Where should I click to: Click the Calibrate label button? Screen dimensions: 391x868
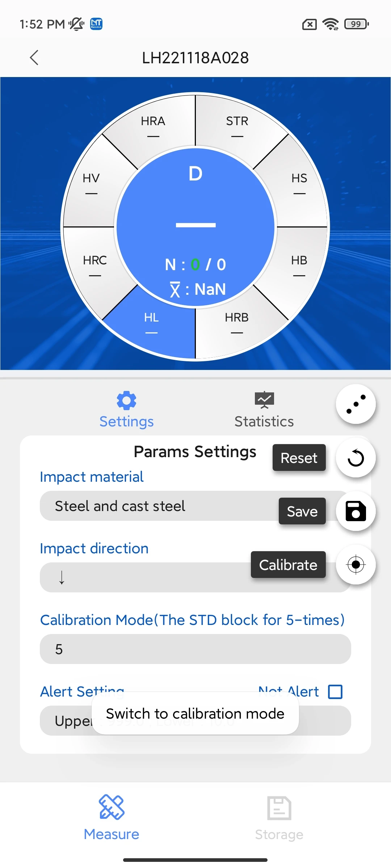click(288, 565)
